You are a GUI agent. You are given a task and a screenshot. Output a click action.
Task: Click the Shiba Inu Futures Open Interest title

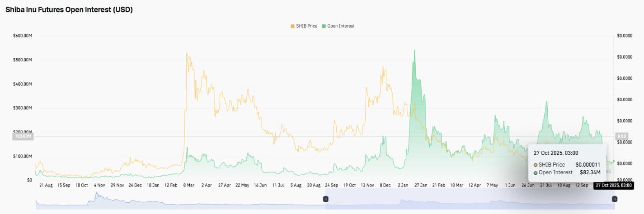[x=69, y=9]
